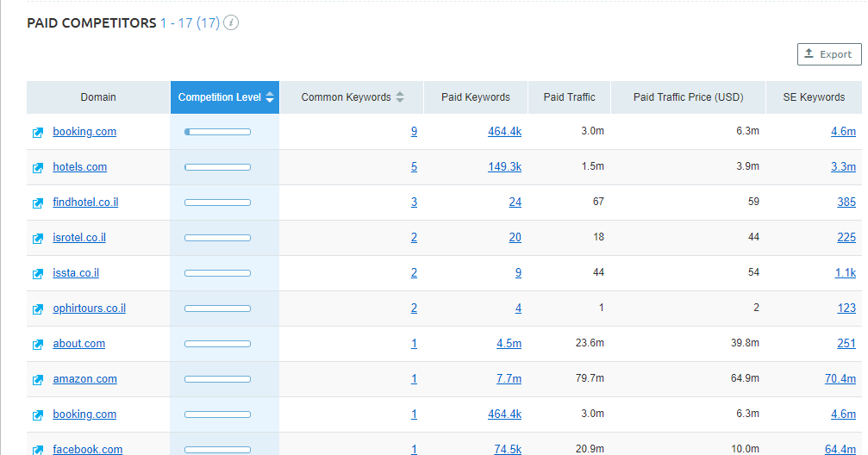Open paid keywords 4 link for ophirtours.co.il
Screen dimensions: 868x455
pos(518,309)
